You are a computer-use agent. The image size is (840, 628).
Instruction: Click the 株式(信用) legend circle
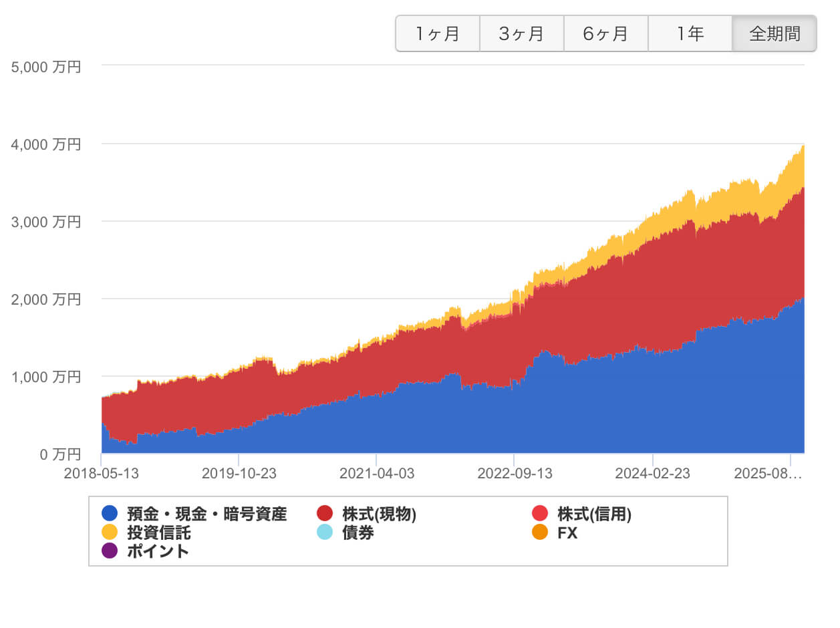(x=540, y=514)
